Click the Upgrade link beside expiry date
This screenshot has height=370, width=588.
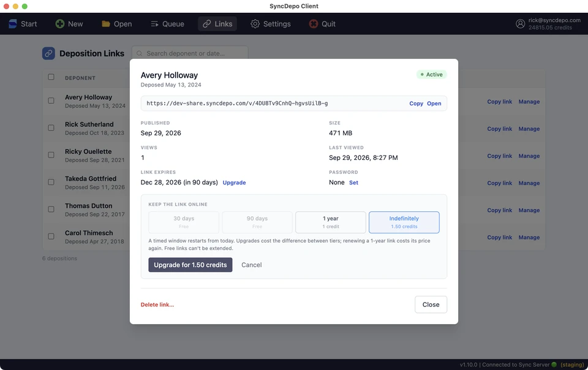[x=235, y=183]
